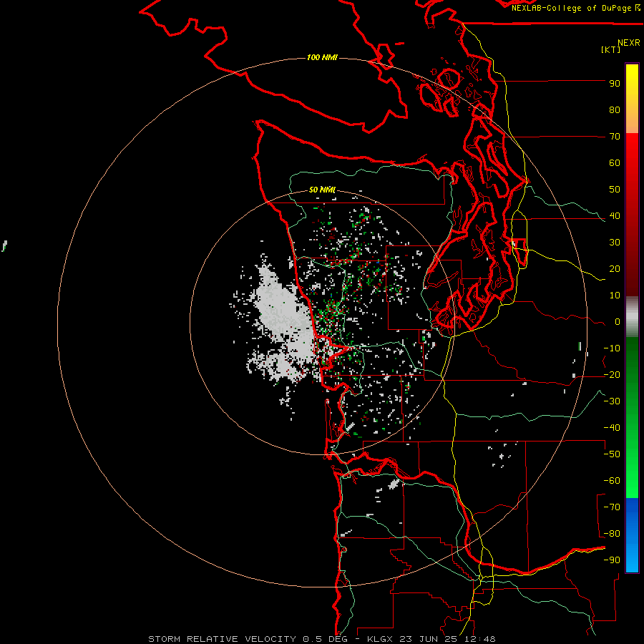644x644 pixels.
Task: Click the KLGX radar site identifier
Action: click(x=379, y=639)
